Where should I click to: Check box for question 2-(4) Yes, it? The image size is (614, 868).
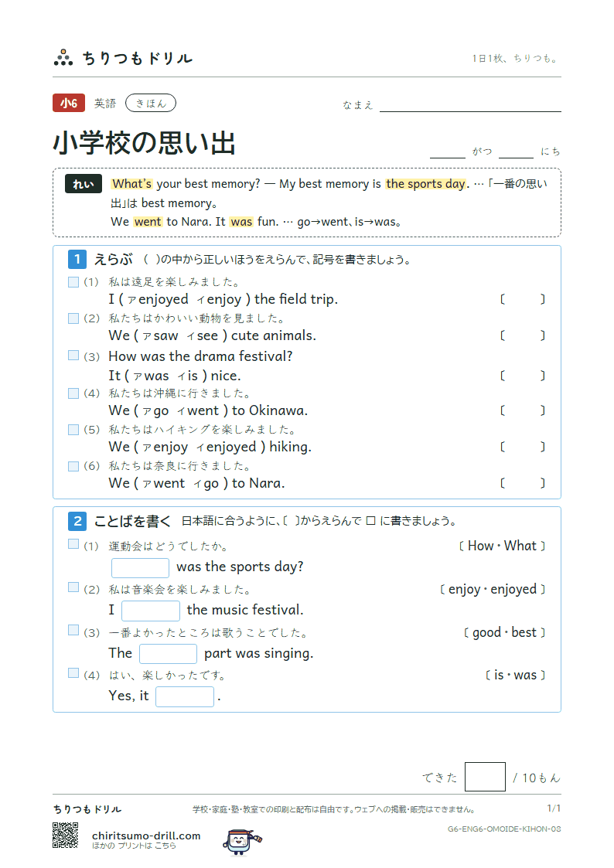pyautogui.click(x=73, y=672)
